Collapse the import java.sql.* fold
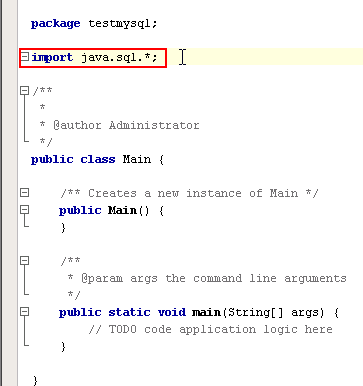 pos(25,57)
